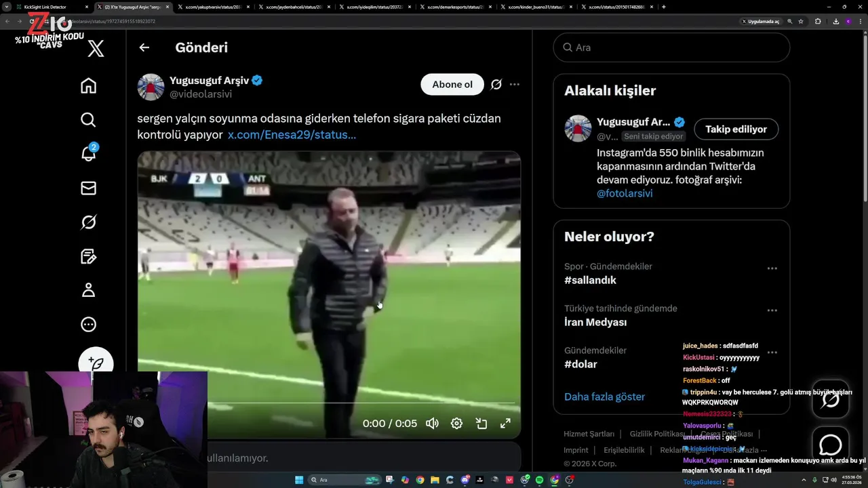This screenshot has width=868, height=488.
Task: Open the #dolar trend
Action: (x=580, y=364)
